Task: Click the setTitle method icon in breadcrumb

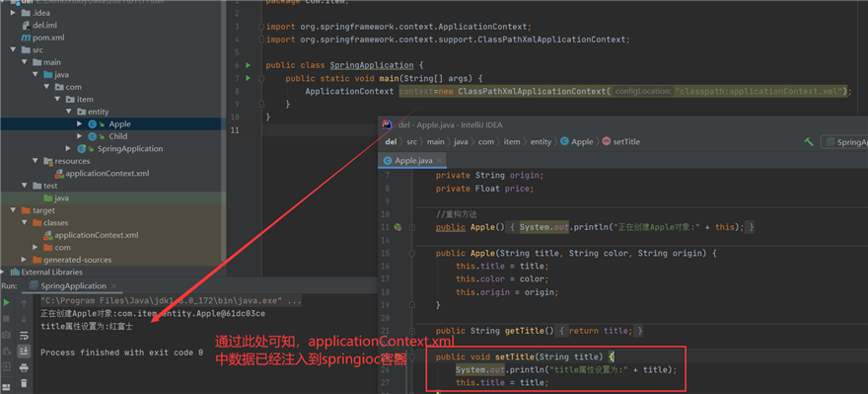Action: pyautogui.click(x=607, y=142)
